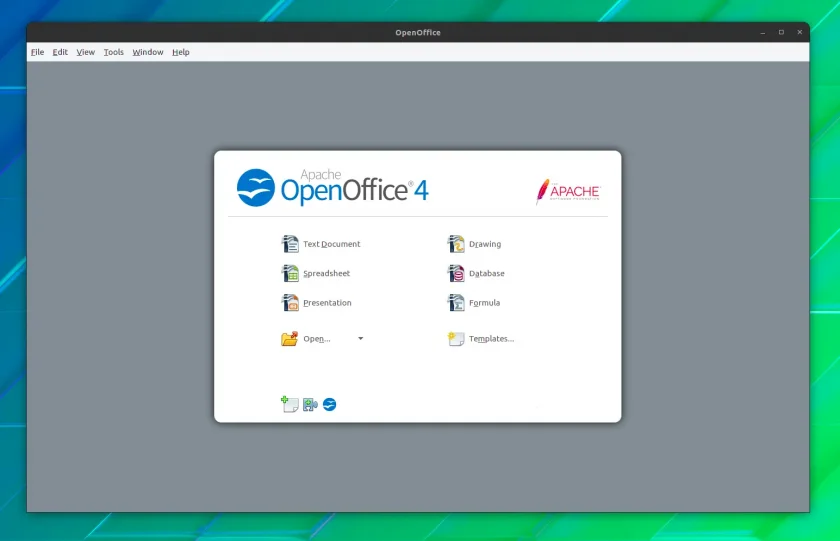The height and width of the screenshot is (541, 840).
Task: Create a new Database
Action: (x=486, y=273)
